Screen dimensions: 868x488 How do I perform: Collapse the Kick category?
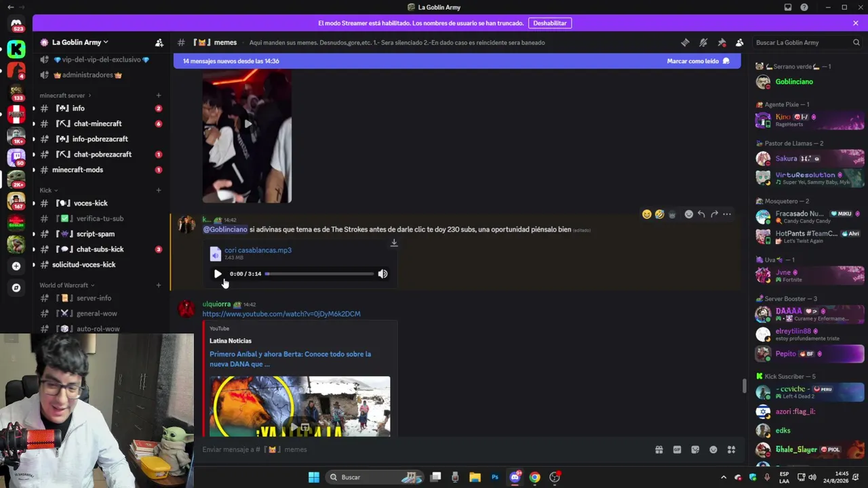pos(48,190)
